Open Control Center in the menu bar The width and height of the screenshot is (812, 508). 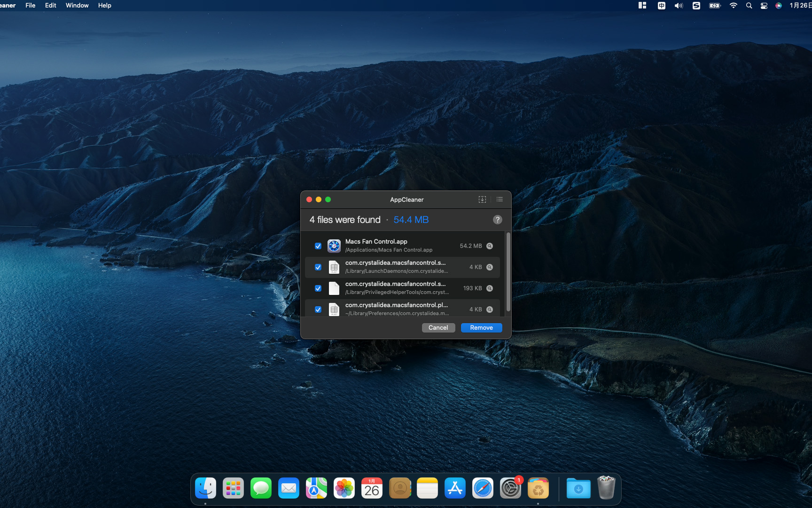pyautogui.click(x=764, y=6)
